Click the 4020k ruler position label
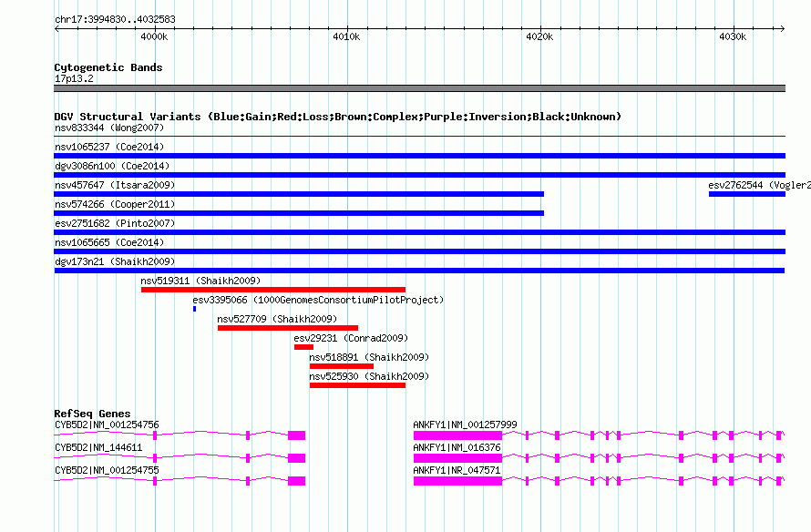This screenshot has width=811, height=532. point(539,36)
